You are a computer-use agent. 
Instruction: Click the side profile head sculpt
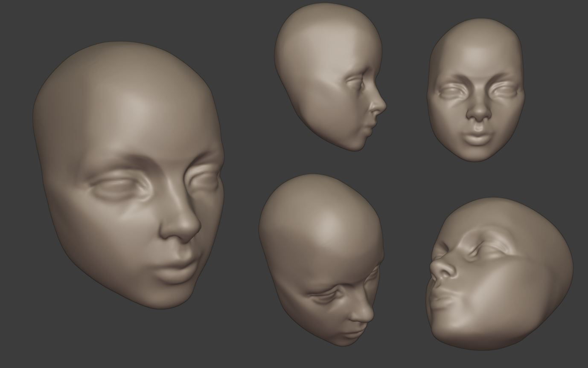tap(330, 77)
